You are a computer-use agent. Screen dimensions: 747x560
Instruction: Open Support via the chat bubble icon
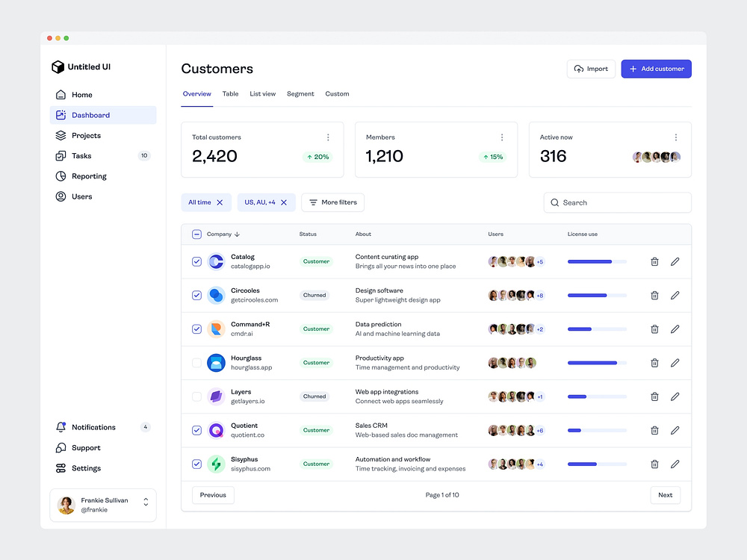coord(62,447)
